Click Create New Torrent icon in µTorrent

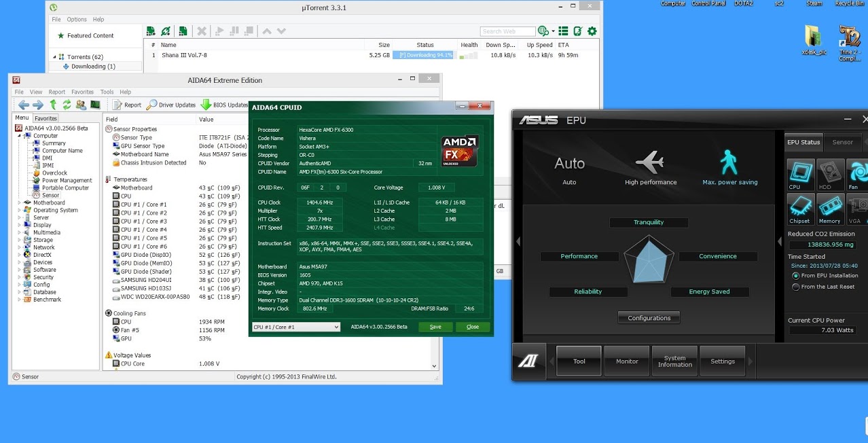click(x=183, y=31)
